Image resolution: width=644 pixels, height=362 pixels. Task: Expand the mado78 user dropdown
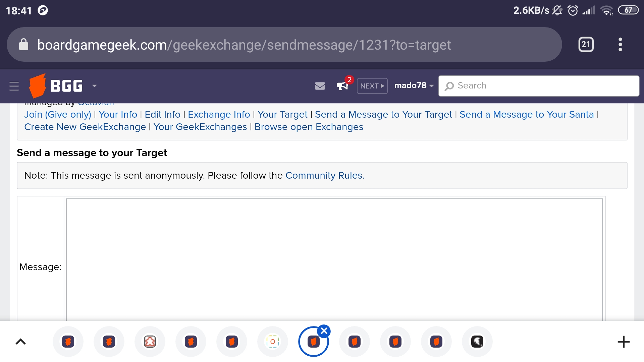[x=414, y=86]
